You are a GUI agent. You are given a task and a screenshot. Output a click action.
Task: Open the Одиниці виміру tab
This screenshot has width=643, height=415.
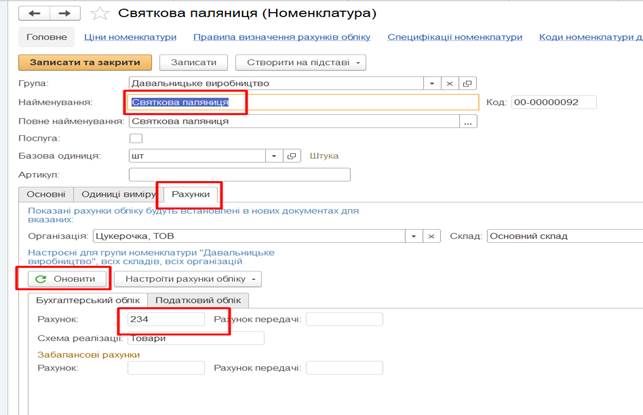pos(119,194)
